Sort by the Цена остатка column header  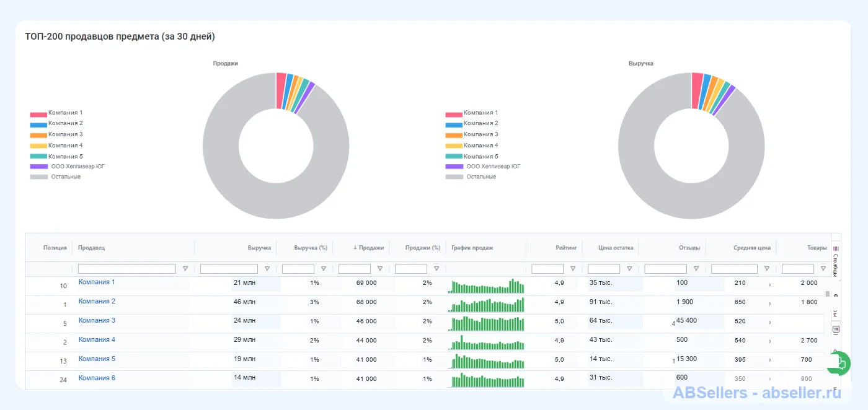(616, 248)
